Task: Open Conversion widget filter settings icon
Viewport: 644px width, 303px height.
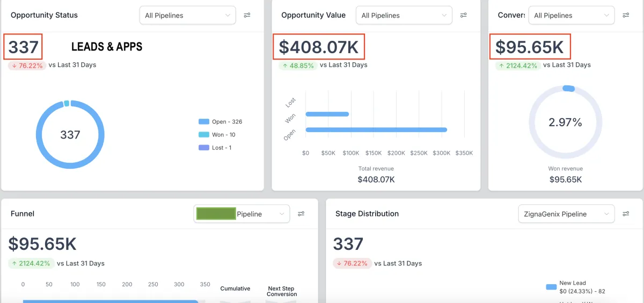Action: point(626,15)
